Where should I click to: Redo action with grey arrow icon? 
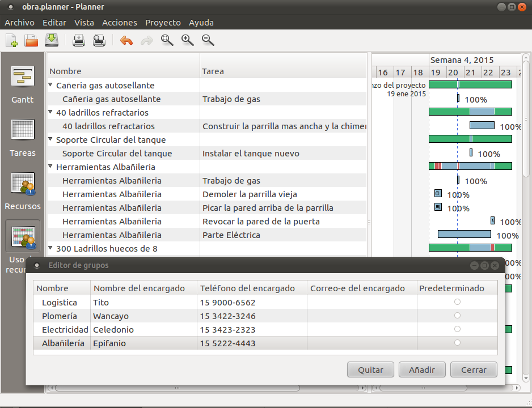[x=146, y=41]
